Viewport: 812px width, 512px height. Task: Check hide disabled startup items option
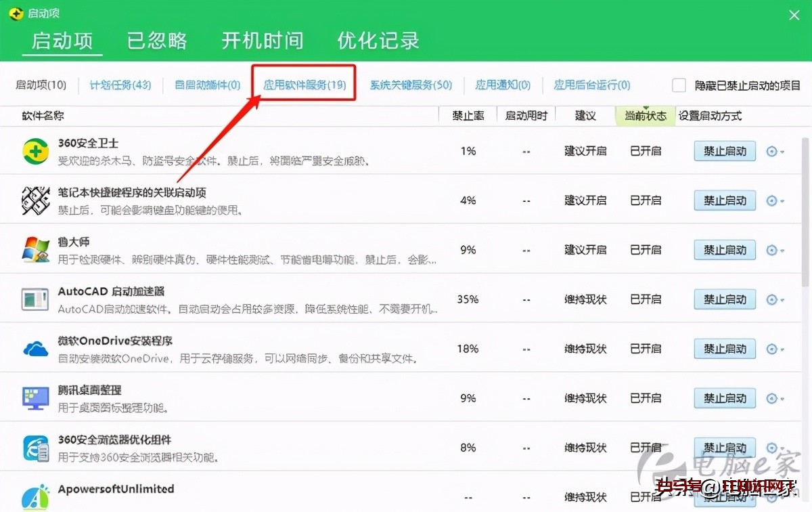(679, 85)
